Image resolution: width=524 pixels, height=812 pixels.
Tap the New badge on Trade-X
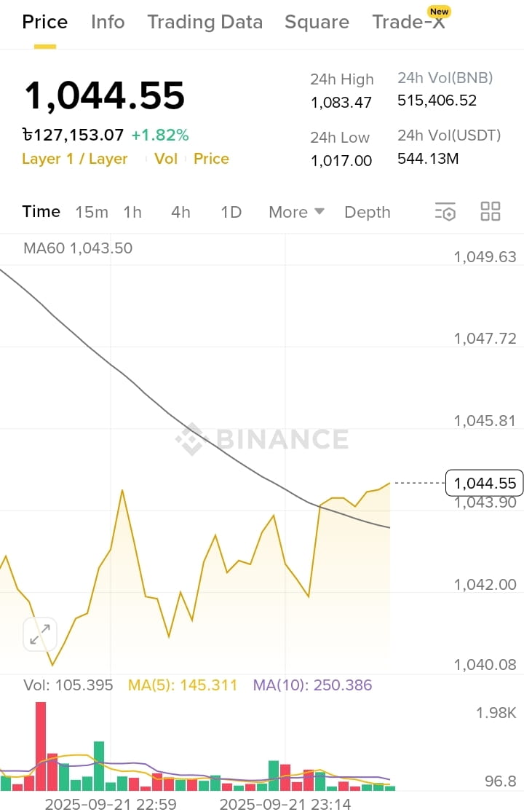[x=439, y=12]
